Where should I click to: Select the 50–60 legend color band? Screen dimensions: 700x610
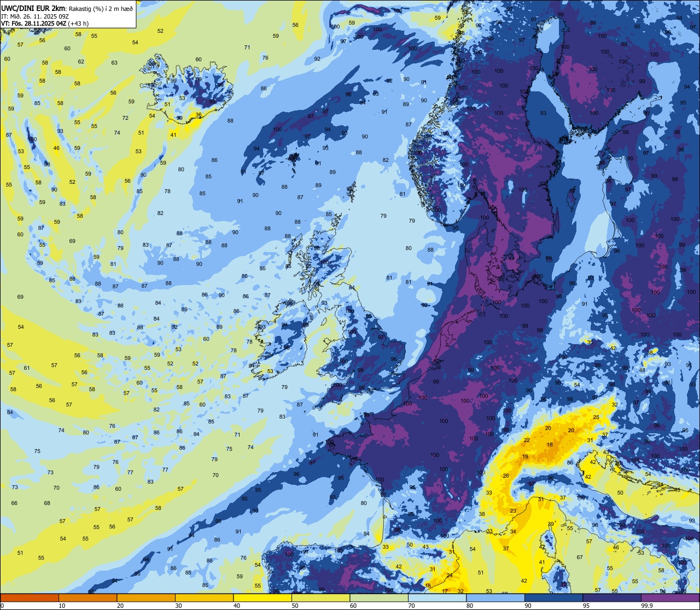(320, 598)
